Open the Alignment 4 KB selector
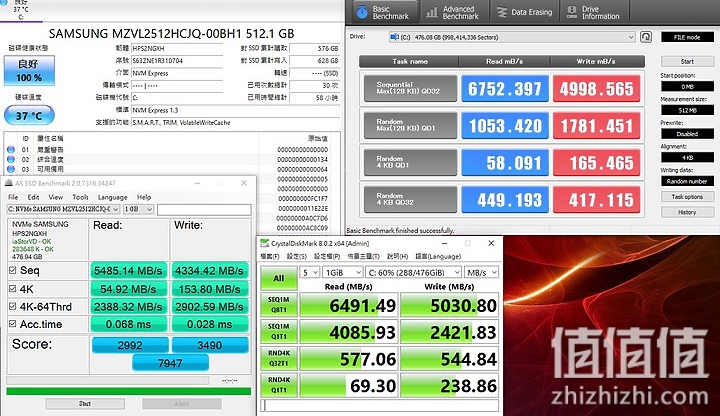This screenshot has height=416, width=720. pyautogui.click(x=687, y=157)
